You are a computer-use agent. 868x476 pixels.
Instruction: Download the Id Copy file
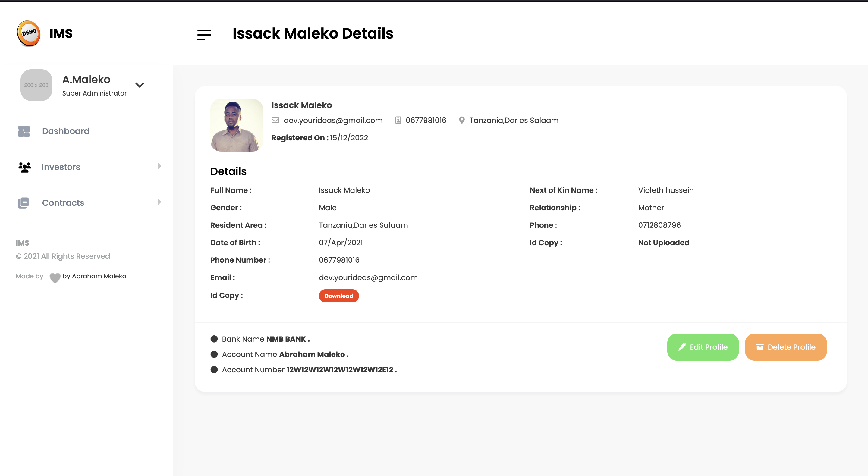(x=339, y=296)
